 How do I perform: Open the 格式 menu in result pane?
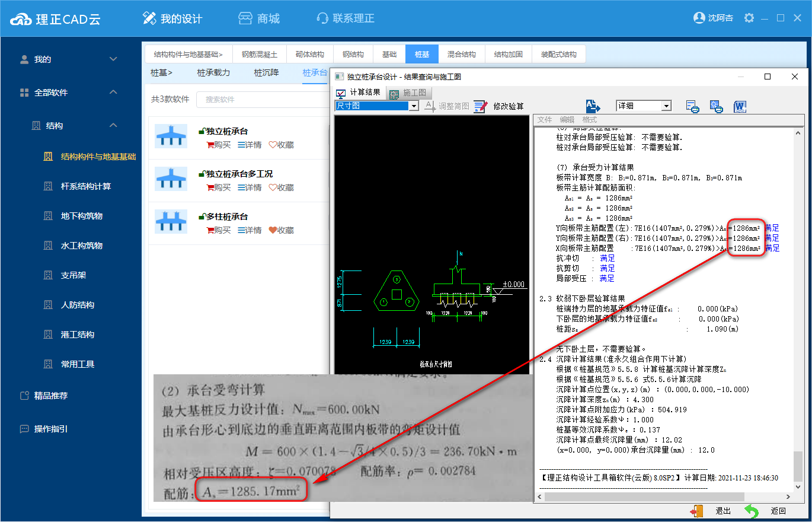point(590,120)
